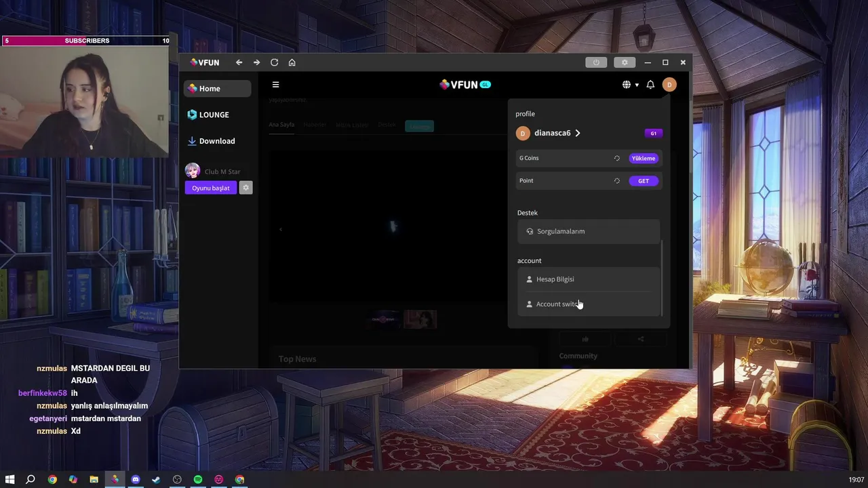Open launcher settings gear in title bar
This screenshot has width=868, height=488.
[x=625, y=62]
